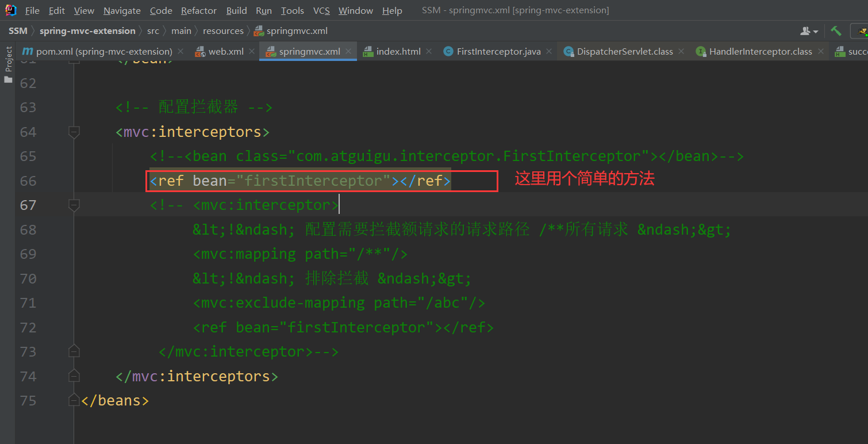Click the fold marker at line 75

[74, 400]
